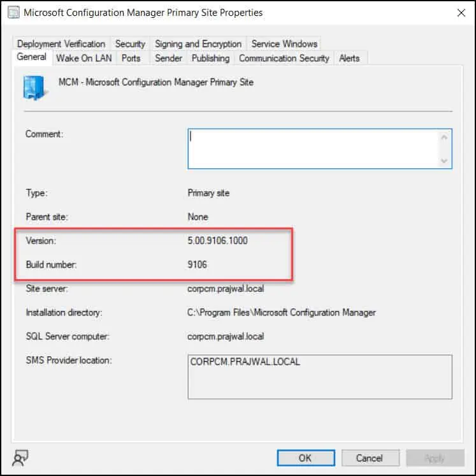Click the Site server value corpcm.prajwal.local
Screen dimensions: 476x476
226,289
